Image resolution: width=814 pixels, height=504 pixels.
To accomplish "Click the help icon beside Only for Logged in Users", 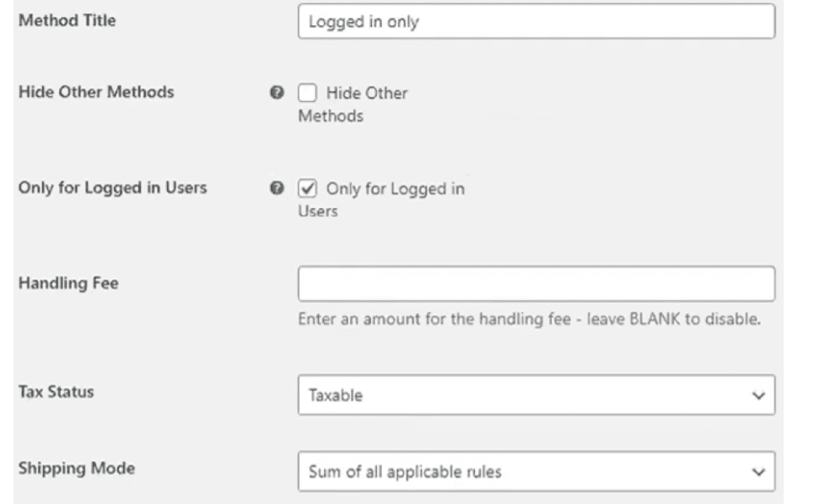I will click(277, 188).
